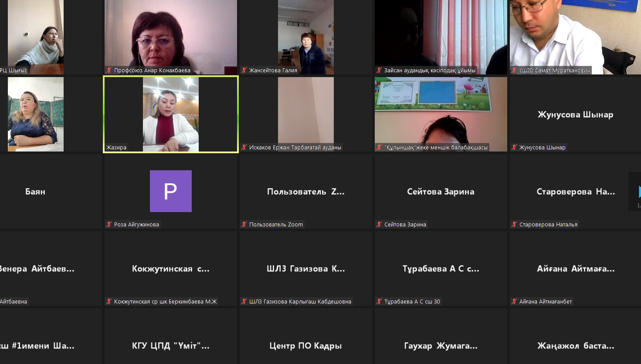Click the large "Кокжутинская с..." name

[x=171, y=269]
